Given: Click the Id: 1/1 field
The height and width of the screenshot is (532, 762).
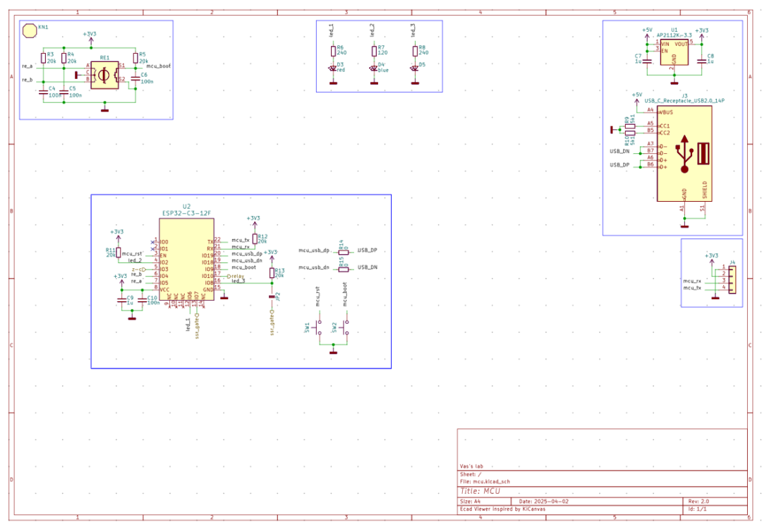Looking at the screenshot, I should (x=697, y=509).
